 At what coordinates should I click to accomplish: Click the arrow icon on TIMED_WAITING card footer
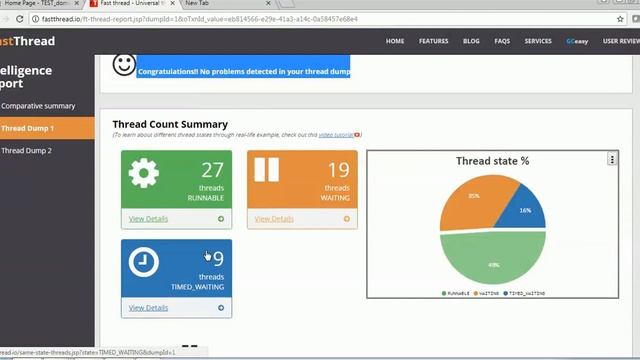click(x=221, y=308)
